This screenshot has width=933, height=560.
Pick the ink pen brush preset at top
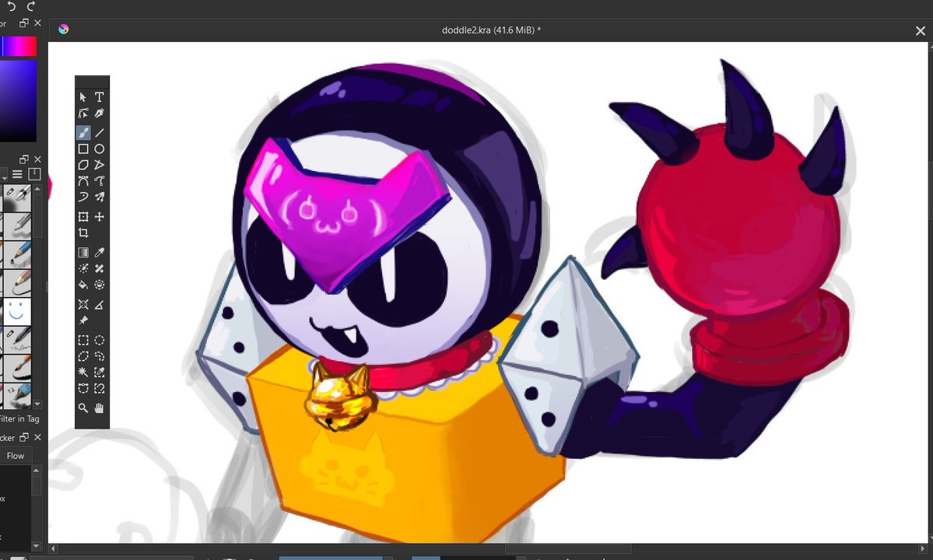pos(16,198)
